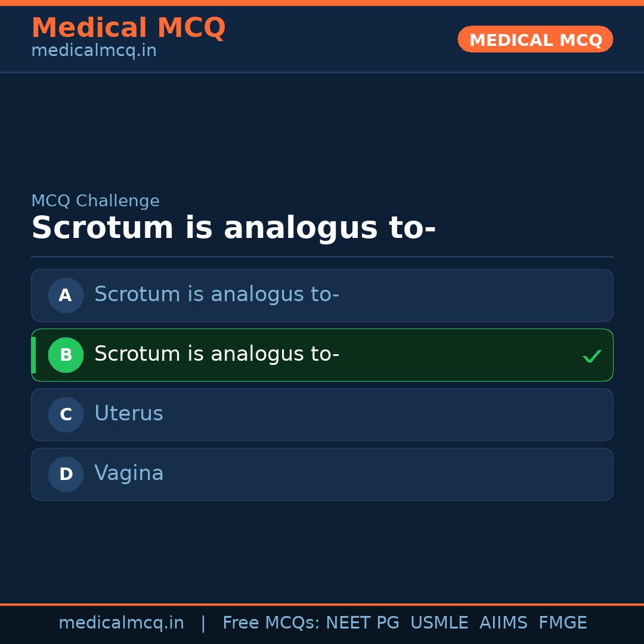Screen dimensions: 644x644
Task: Click the green B option circle
Action: click(66, 355)
